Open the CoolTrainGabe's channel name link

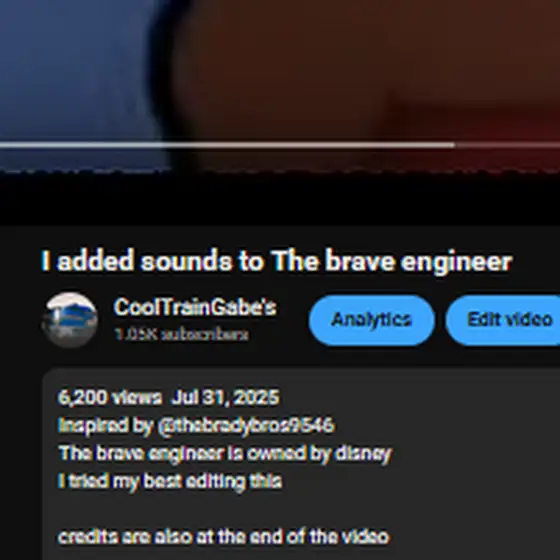(195, 307)
